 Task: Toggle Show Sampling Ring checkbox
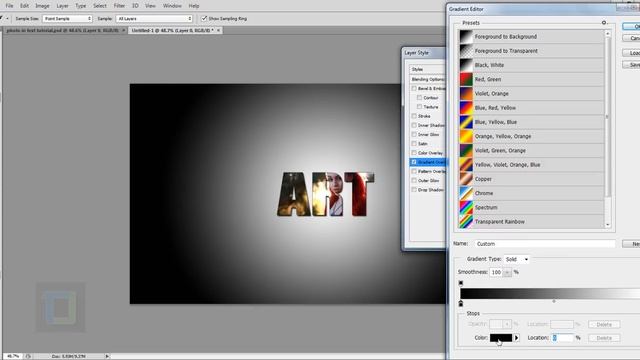[204, 18]
